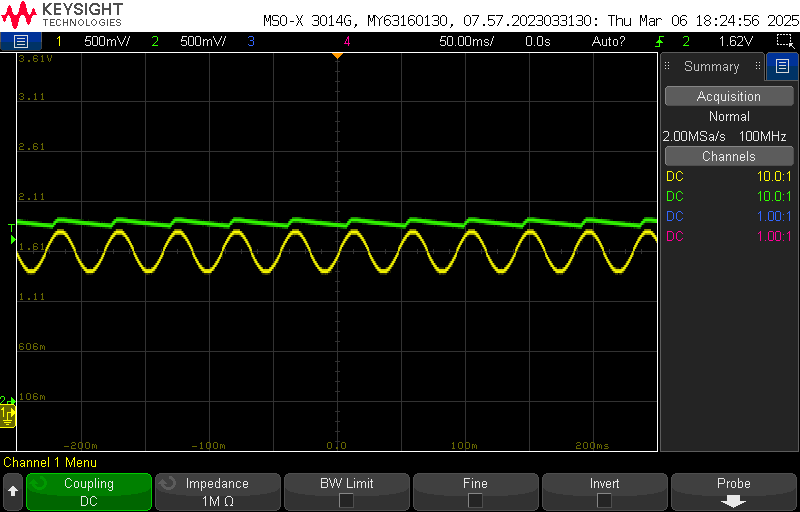Click the channel 1 ground reference marker
Viewport: 800px width, 512px height.
pos(8,413)
